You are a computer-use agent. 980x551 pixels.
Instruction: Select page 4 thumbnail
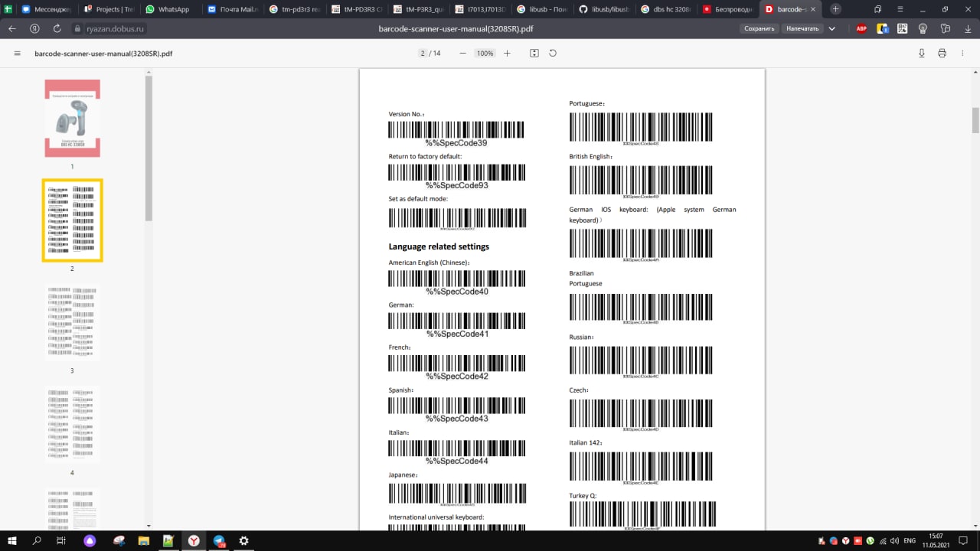pos(72,424)
